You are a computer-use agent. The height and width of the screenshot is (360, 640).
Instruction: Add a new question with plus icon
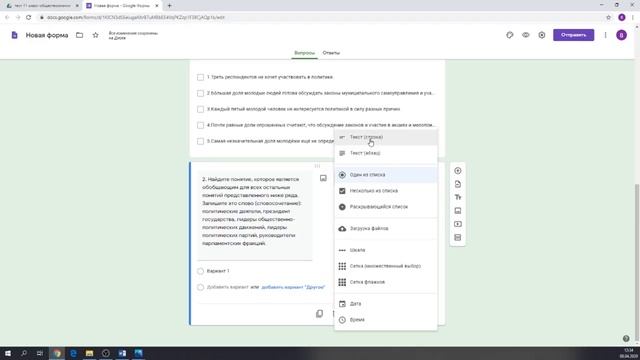point(458,171)
